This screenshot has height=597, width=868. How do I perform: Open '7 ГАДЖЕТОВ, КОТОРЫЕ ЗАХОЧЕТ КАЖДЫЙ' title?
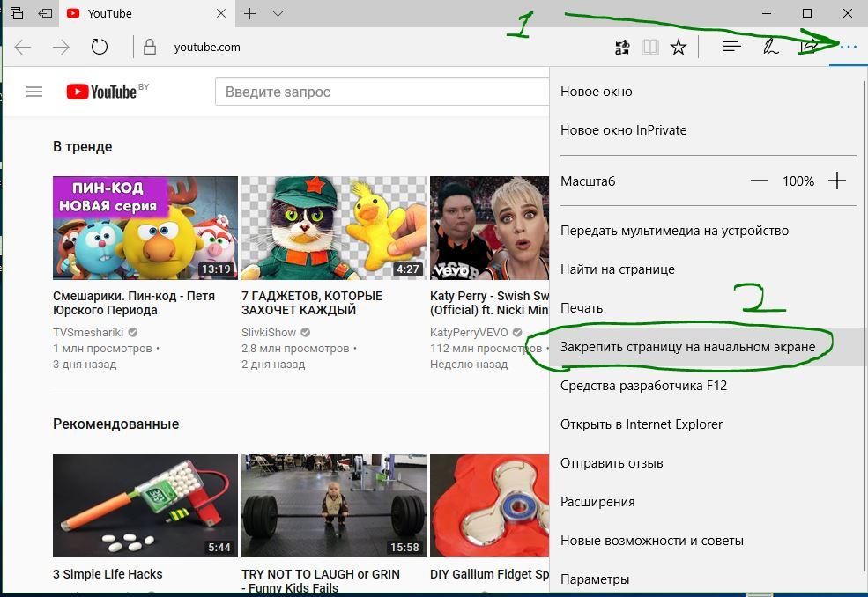[x=312, y=303]
